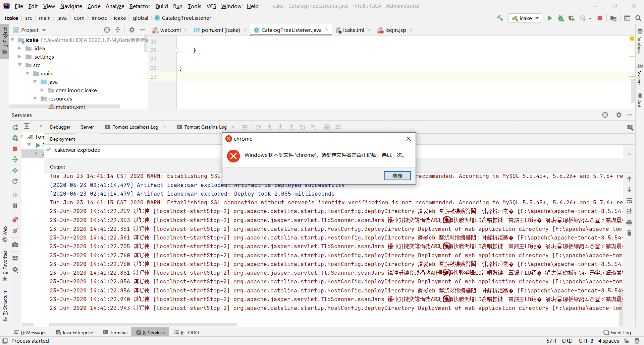This screenshot has height=345, width=644.
Task: Mute breakpoints icon in Services sidebar
Action: point(15,231)
